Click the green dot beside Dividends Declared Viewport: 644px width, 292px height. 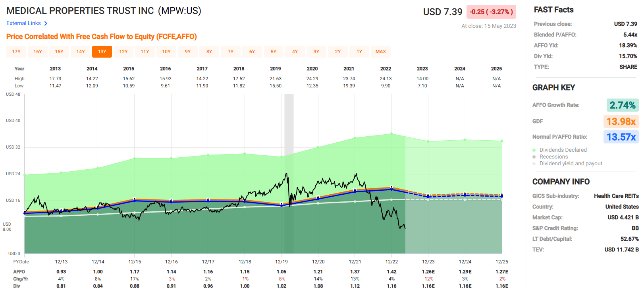click(534, 150)
